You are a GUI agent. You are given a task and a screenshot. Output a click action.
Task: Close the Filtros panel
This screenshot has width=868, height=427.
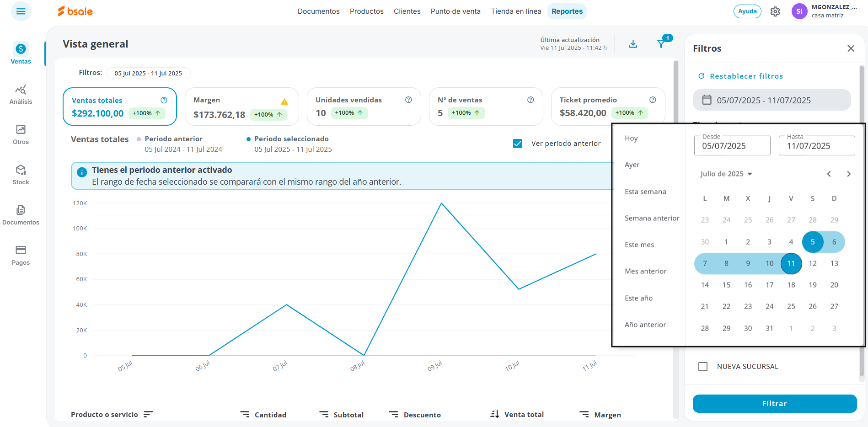coord(851,48)
